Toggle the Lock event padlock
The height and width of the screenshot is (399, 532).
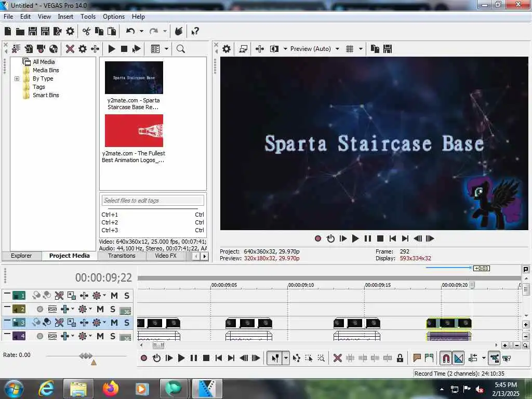point(400,358)
